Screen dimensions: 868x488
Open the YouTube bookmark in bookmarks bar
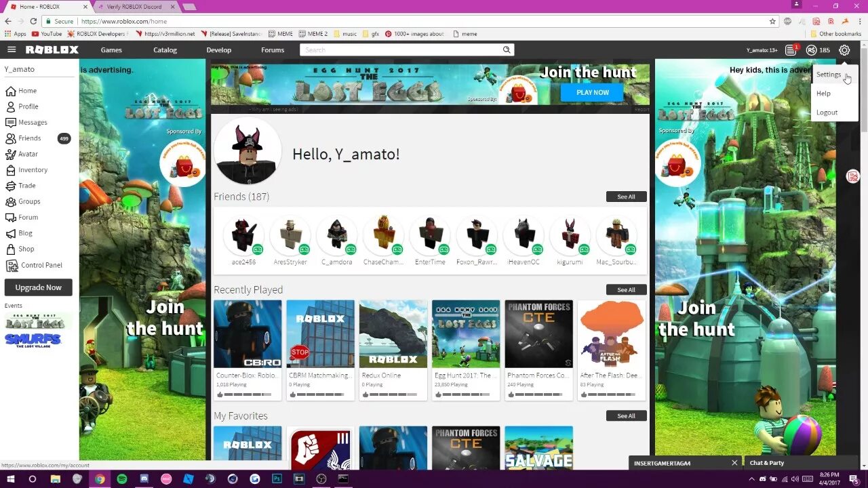[x=46, y=34]
